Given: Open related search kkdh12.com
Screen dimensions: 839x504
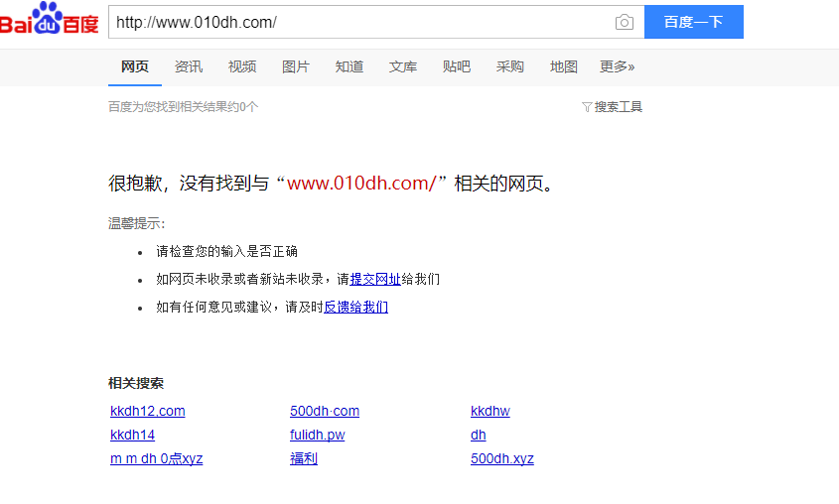Looking at the screenshot, I should click(148, 411).
